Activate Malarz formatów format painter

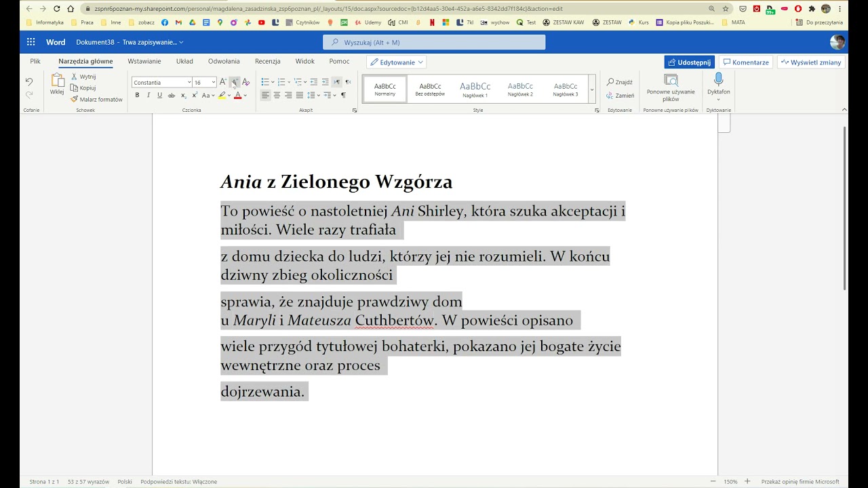[97, 99]
